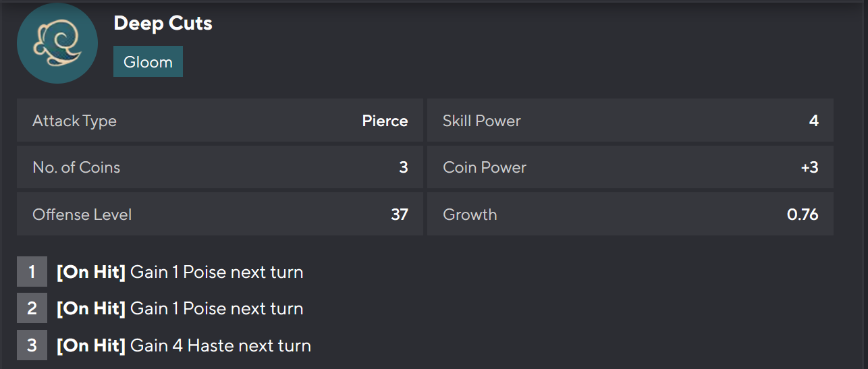
Task: Select the Pierce attack type value
Action: coord(385,121)
